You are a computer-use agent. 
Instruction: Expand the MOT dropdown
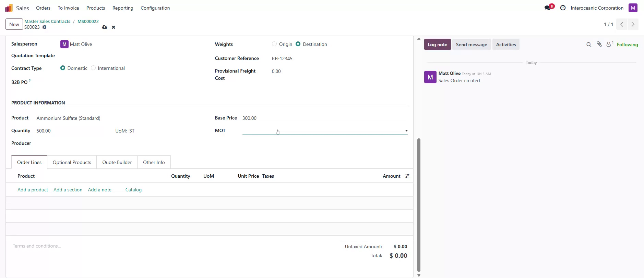click(406, 131)
